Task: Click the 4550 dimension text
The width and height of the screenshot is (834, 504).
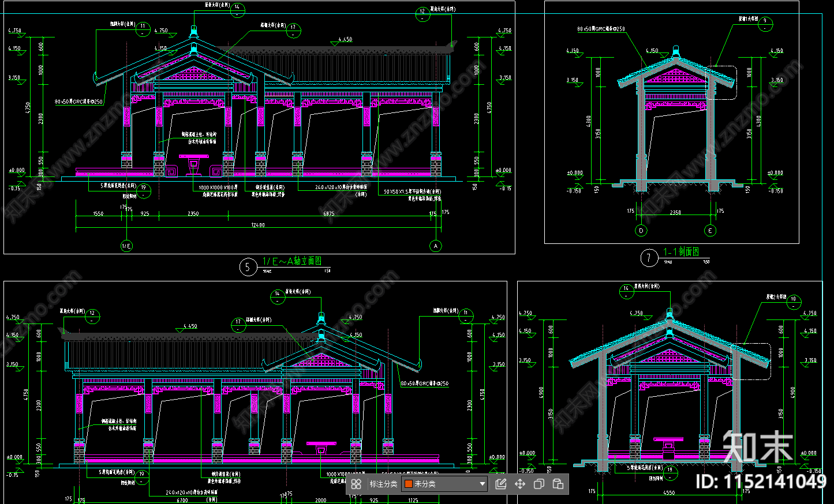Action: click(668, 492)
